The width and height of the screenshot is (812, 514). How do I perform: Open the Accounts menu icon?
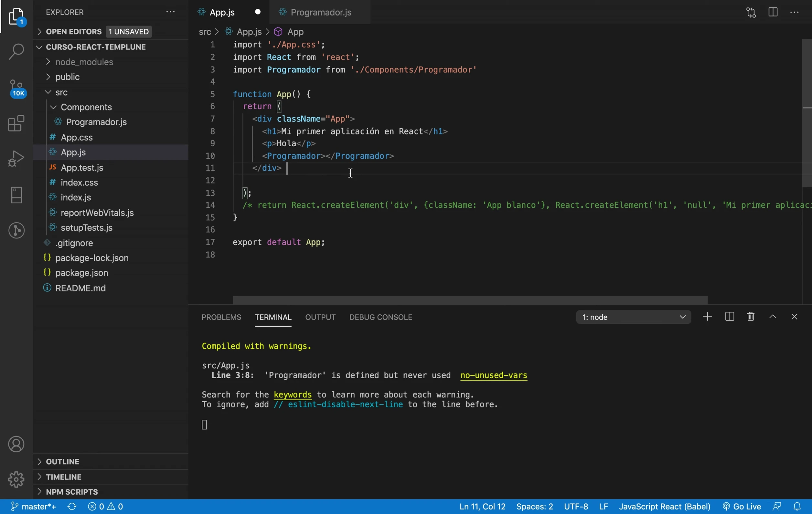(16, 444)
